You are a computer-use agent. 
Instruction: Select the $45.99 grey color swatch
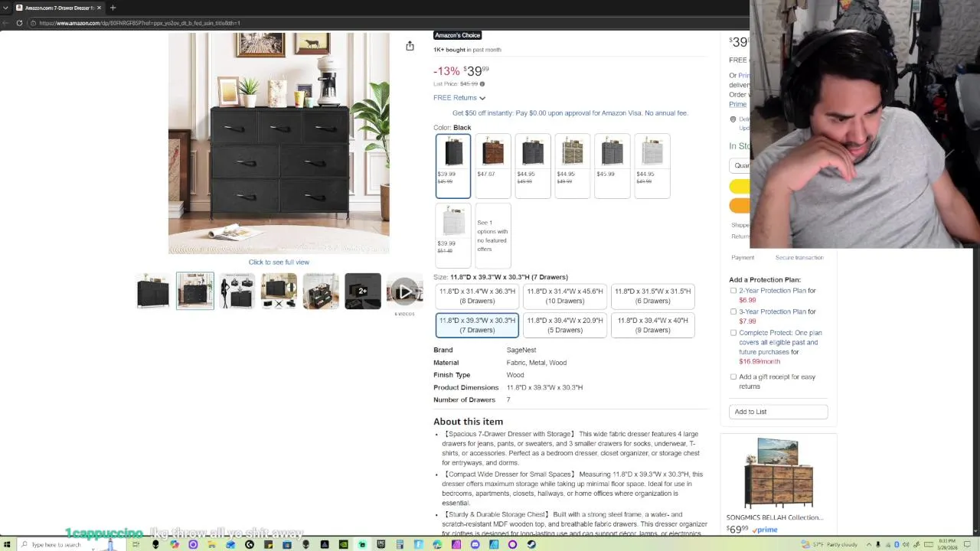point(612,166)
